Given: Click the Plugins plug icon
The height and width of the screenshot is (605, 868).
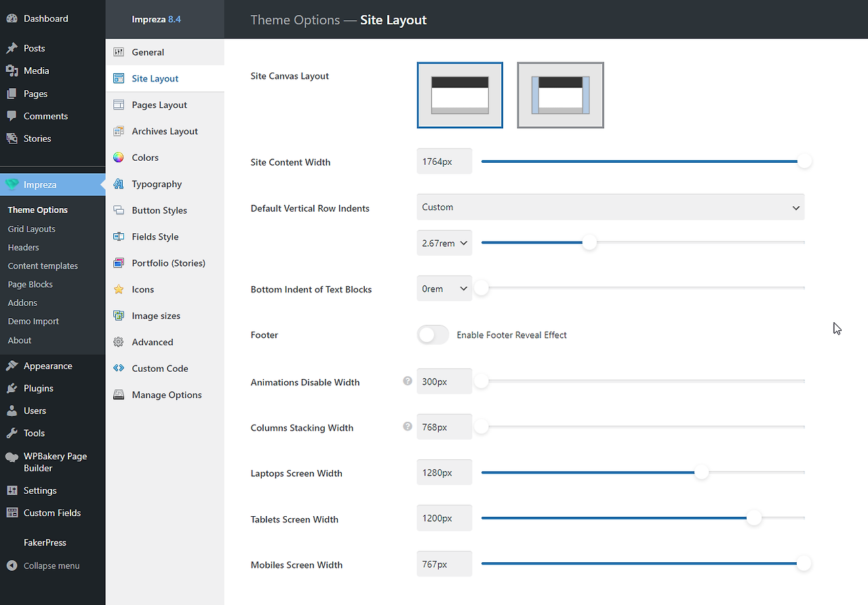Looking at the screenshot, I should (12, 388).
